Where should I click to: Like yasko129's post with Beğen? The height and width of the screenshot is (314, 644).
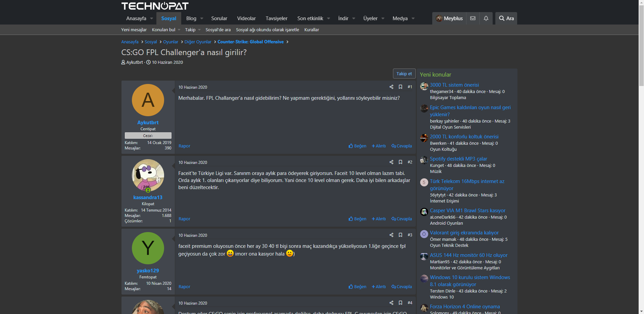coord(357,287)
